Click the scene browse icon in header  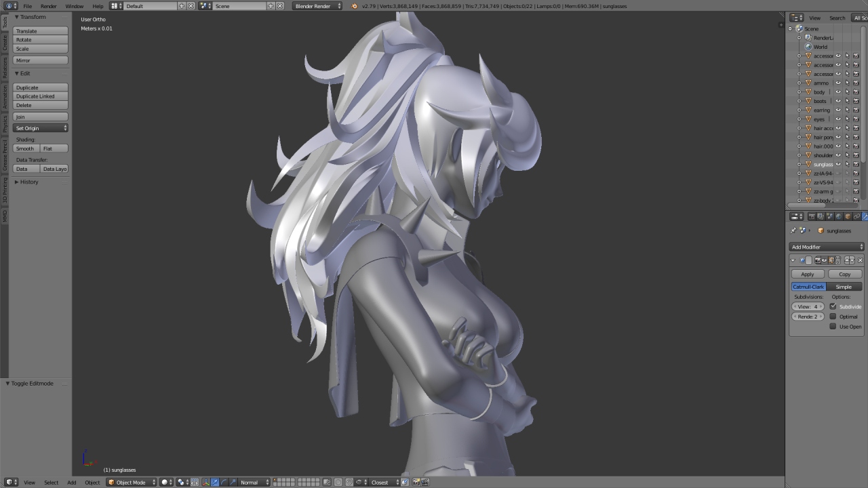[x=205, y=5]
